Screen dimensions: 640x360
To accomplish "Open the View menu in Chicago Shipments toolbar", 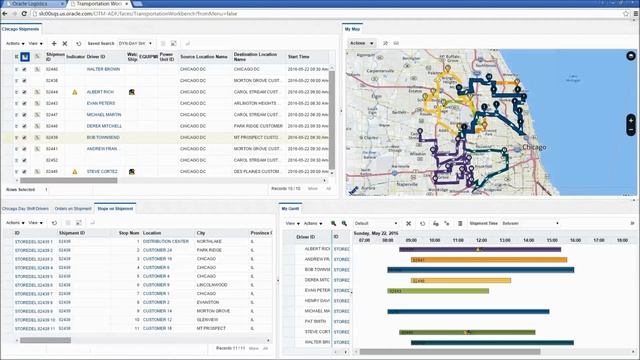I will point(36,43).
